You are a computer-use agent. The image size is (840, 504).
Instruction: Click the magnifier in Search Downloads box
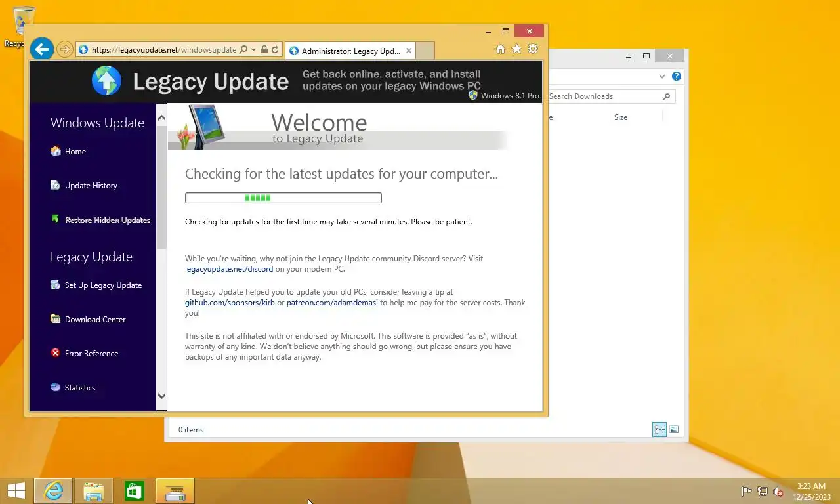tap(666, 96)
